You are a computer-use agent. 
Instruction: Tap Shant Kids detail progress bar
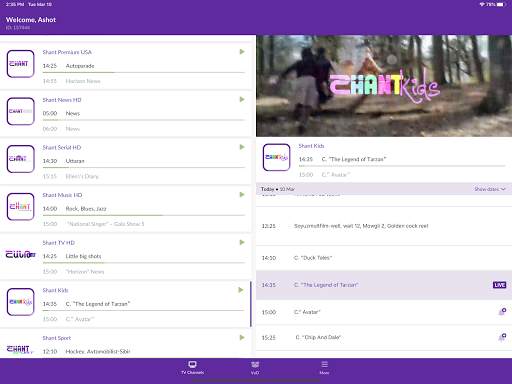click(x=402, y=166)
